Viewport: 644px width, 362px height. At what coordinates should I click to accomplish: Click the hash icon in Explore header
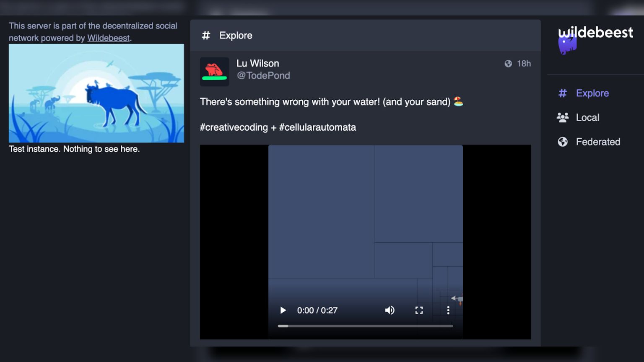pyautogui.click(x=206, y=36)
